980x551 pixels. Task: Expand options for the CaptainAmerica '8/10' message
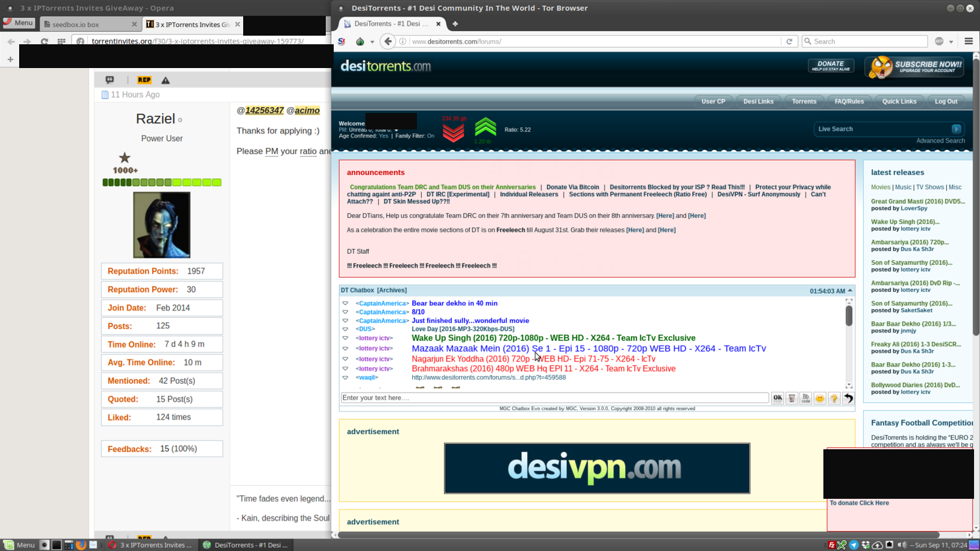pyautogui.click(x=345, y=312)
